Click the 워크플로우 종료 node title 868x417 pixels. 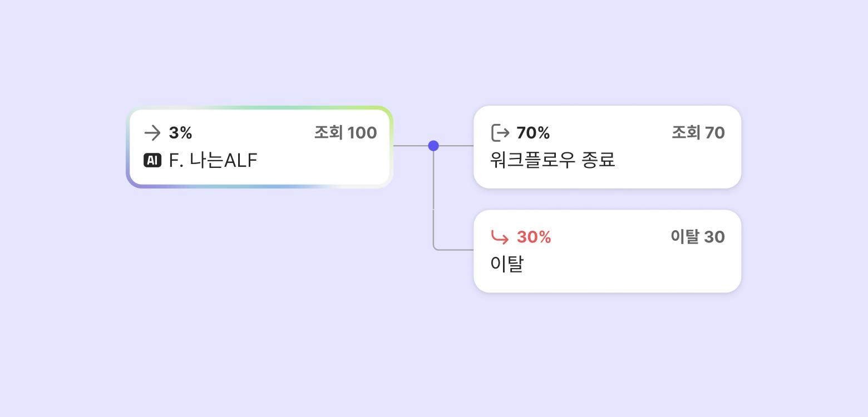pos(553,161)
